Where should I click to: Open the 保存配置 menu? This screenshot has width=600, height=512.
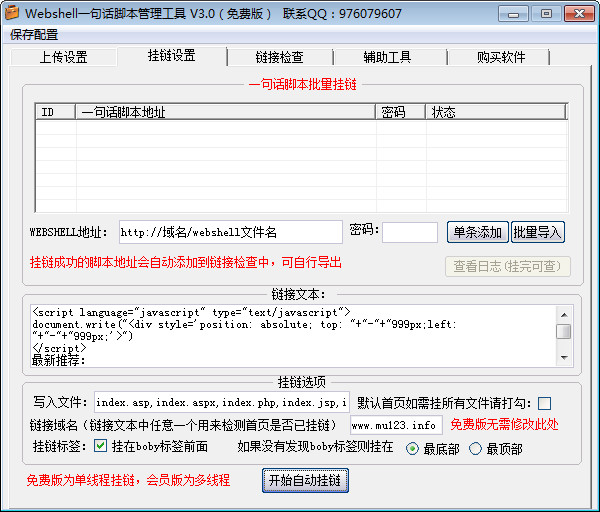34,35
